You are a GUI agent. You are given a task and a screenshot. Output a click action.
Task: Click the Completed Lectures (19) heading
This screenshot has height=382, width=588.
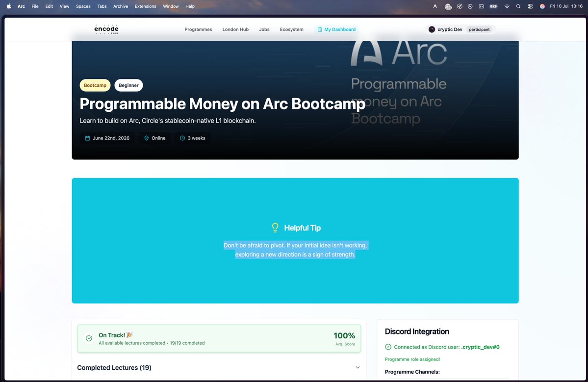coord(114,368)
